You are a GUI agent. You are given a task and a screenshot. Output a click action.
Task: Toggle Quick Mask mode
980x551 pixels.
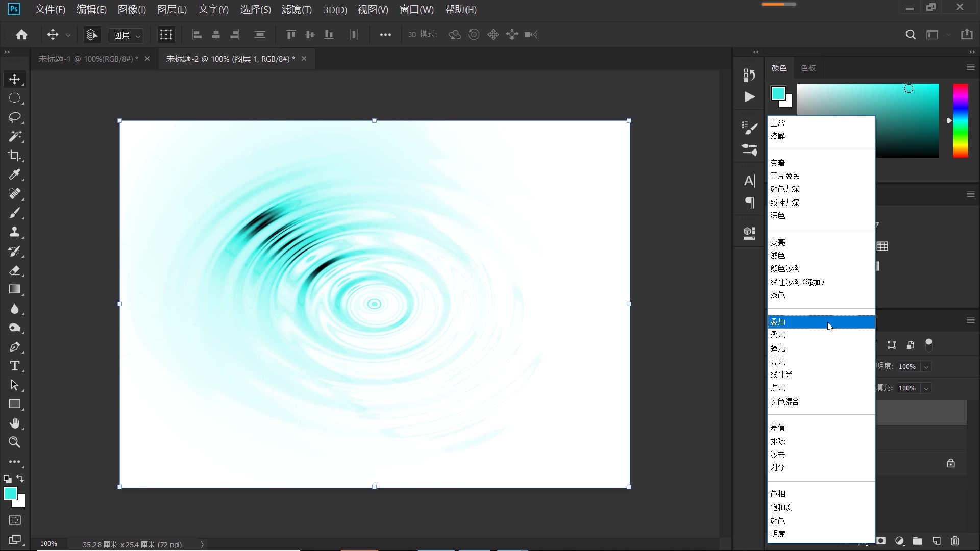(15, 520)
